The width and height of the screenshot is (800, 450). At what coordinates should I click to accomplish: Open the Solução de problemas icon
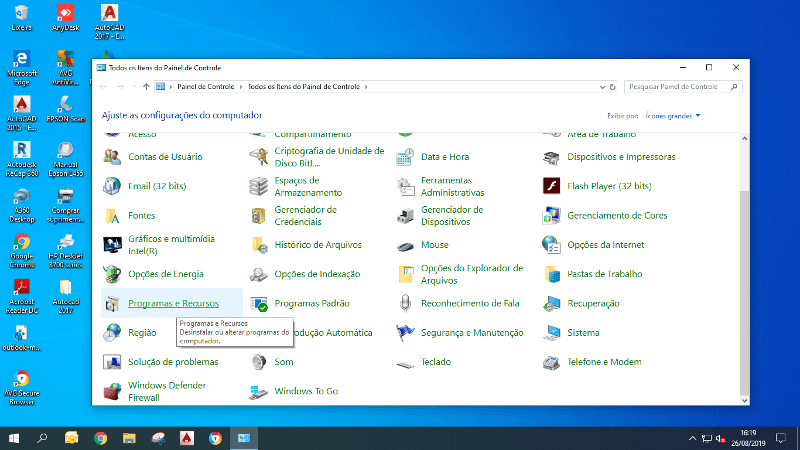[112, 362]
